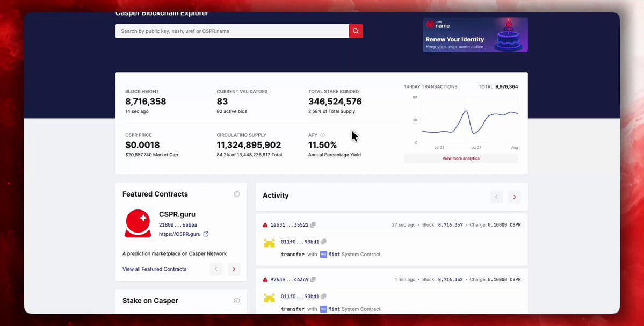Viewport: 644px width, 326px height.
Task: Click the info icon beside APY
Action: point(322,135)
